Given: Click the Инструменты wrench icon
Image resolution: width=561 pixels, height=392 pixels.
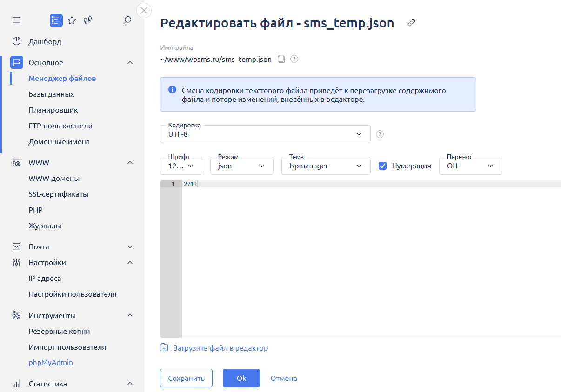Looking at the screenshot, I should (x=17, y=316).
